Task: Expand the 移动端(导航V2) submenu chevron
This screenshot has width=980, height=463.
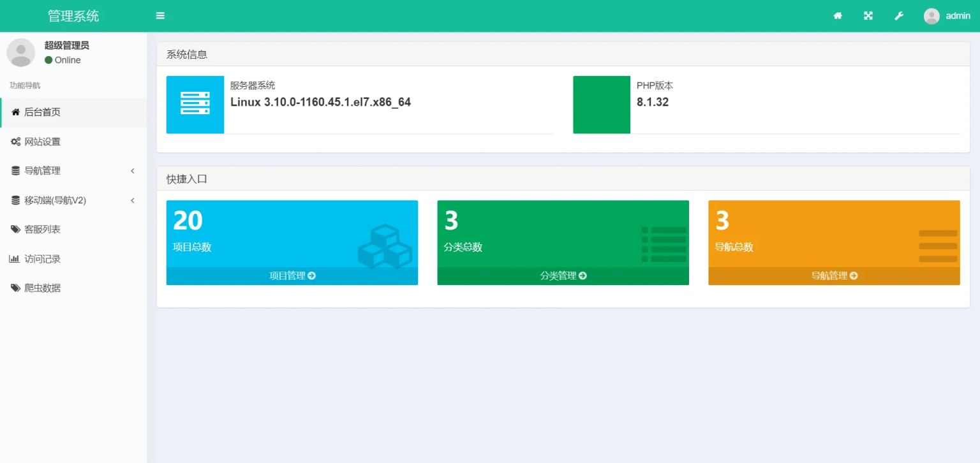Action: 133,200
